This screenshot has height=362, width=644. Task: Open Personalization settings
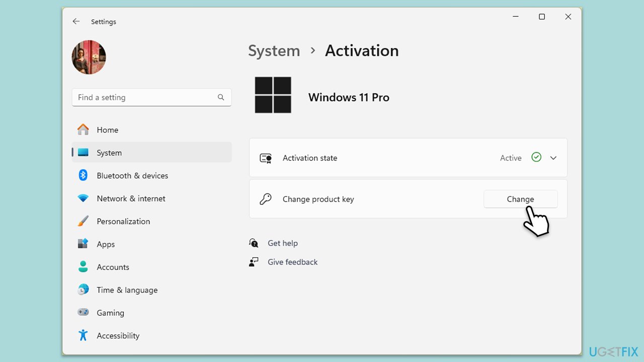(151, 221)
